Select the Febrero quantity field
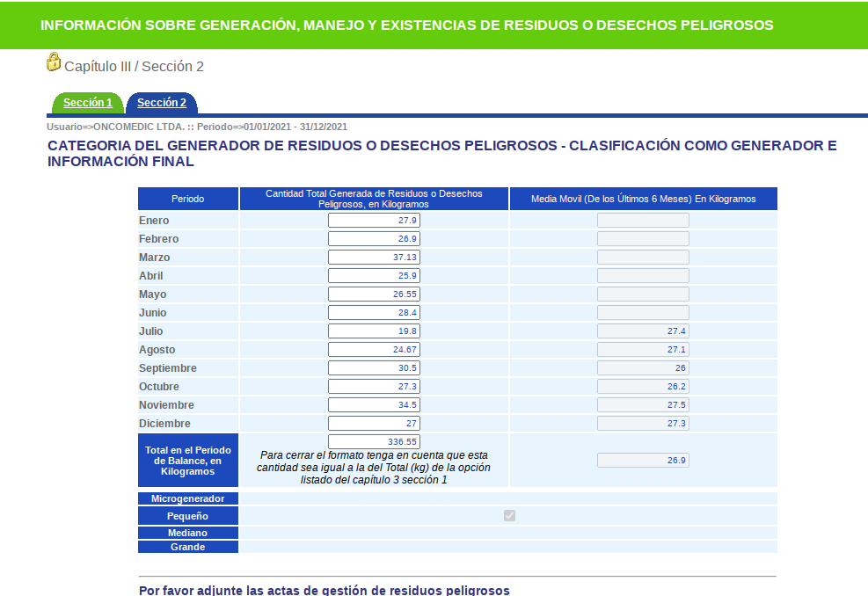868x596 pixels. click(374, 239)
